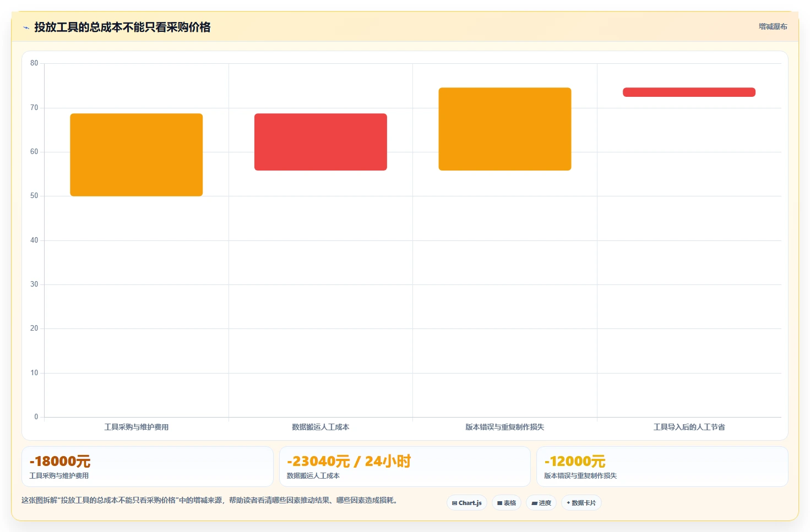Click the -18000元 value card
Screen dimensions: 810x532
148,467
